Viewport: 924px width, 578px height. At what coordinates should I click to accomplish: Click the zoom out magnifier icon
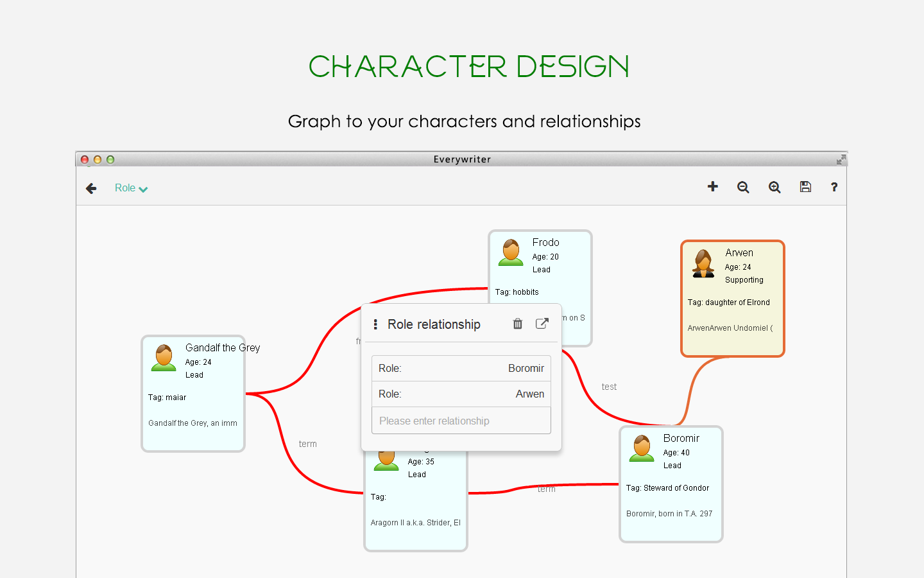point(743,187)
